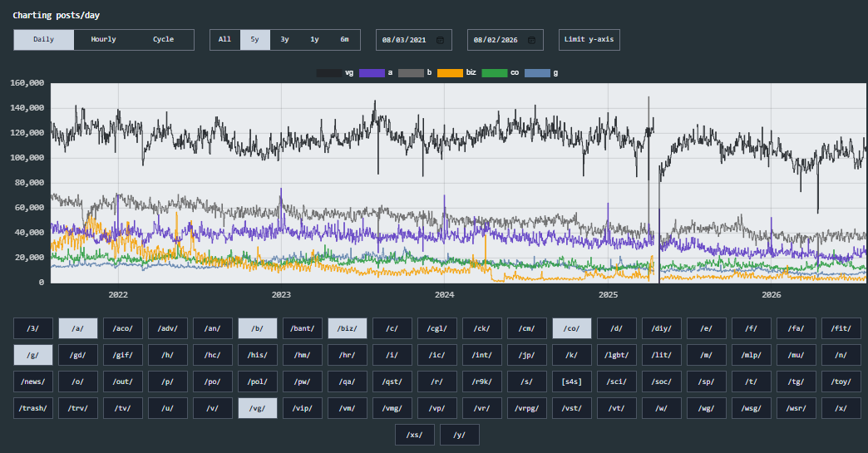Add the /diy/ board to chart
This screenshot has width=868, height=453.
662,328
